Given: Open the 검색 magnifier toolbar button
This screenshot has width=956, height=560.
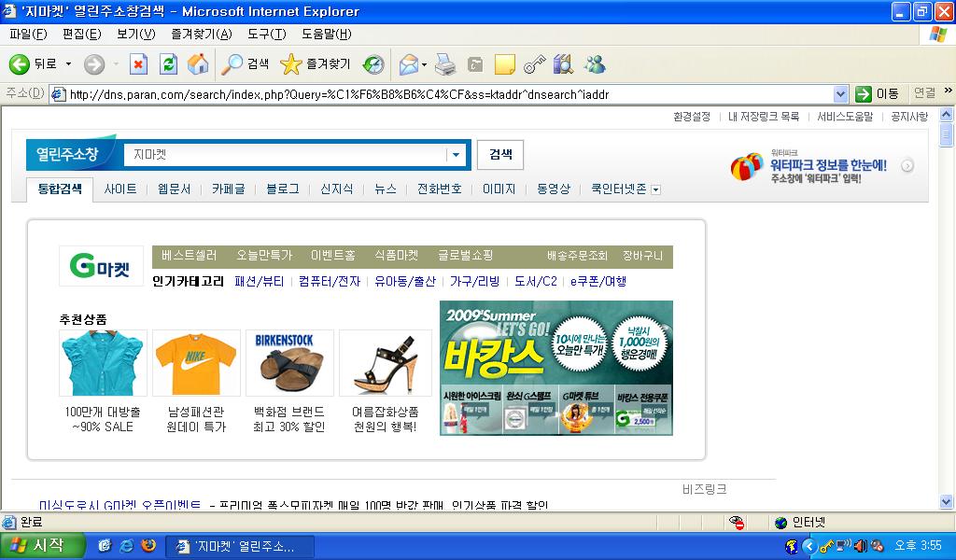Looking at the screenshot, I should 245,64.
